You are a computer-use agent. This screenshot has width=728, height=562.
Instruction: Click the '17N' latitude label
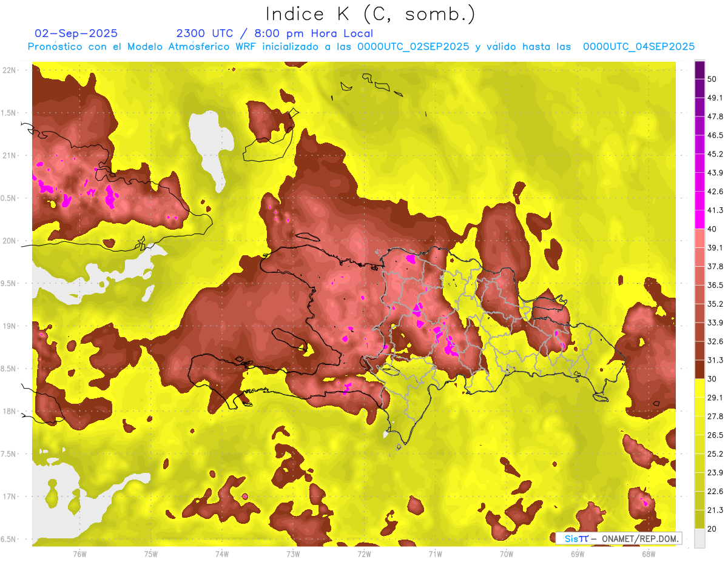point(10,497)
